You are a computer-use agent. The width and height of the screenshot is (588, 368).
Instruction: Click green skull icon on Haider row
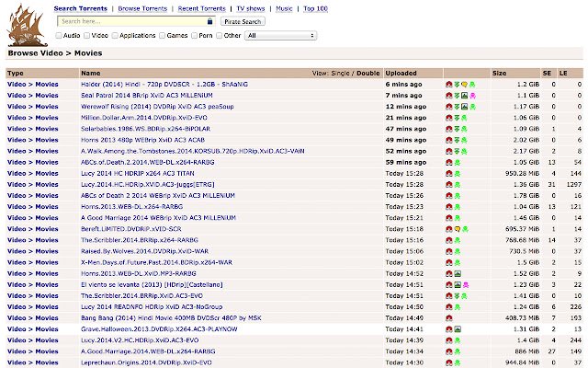click(472, 85)
